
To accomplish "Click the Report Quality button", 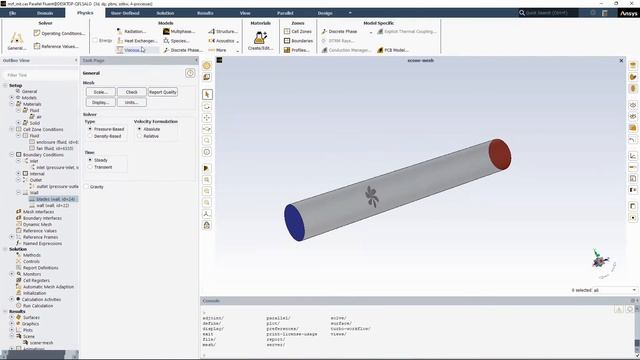I will (x=162, y=92).
